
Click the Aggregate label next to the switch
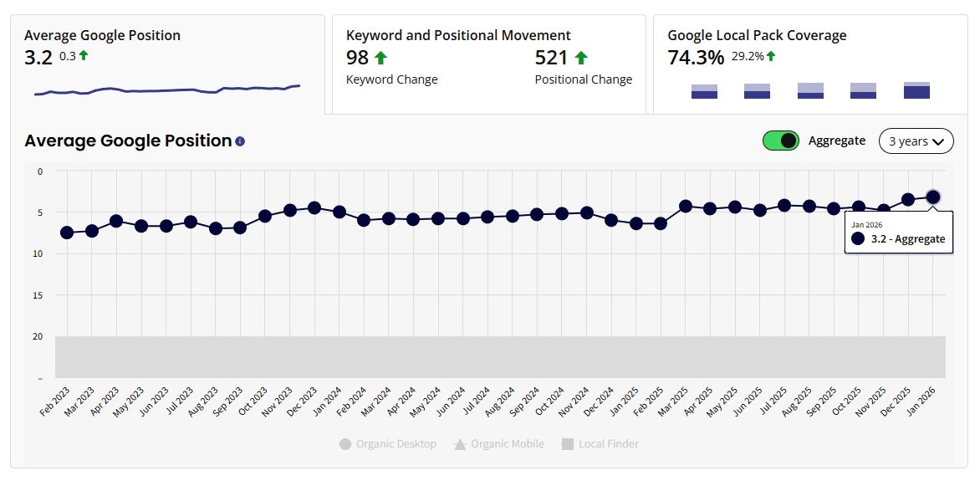(x=837, y=141)
